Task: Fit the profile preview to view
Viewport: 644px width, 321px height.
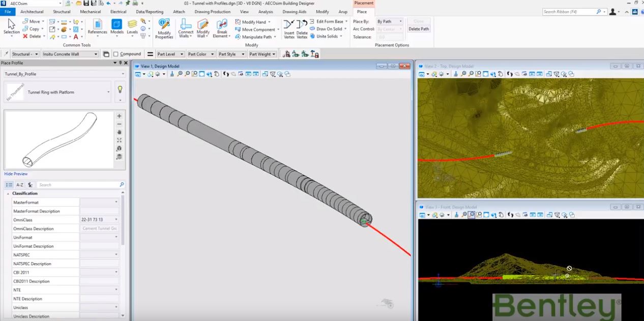Action: 119,140
